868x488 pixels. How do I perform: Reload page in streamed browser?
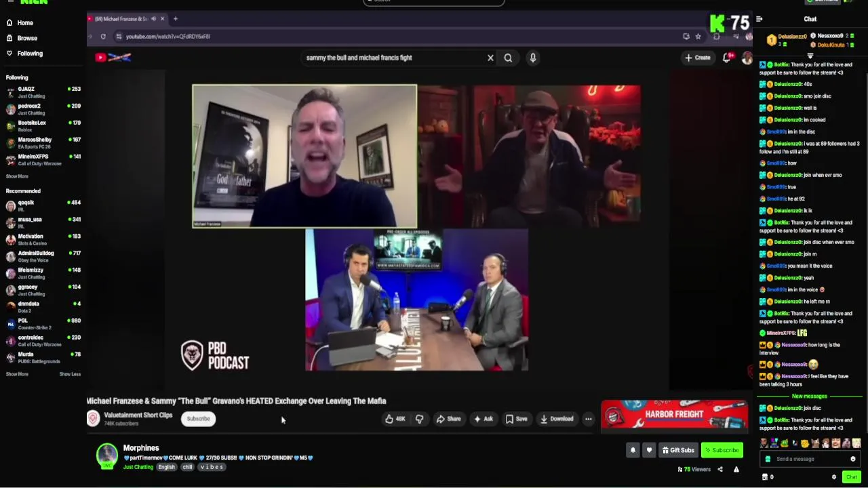click(x=103, y=37)
